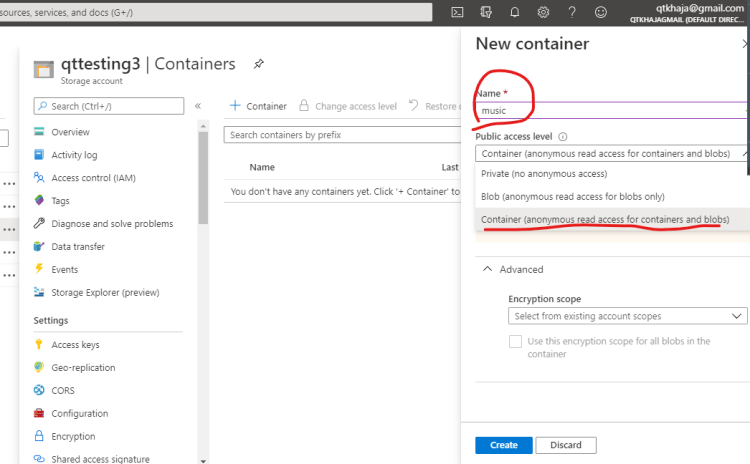The width and height of the screenshot is (750, 464).
Task: Click sidebar scrollbar down arrow
Action: [x=203, y=461]
